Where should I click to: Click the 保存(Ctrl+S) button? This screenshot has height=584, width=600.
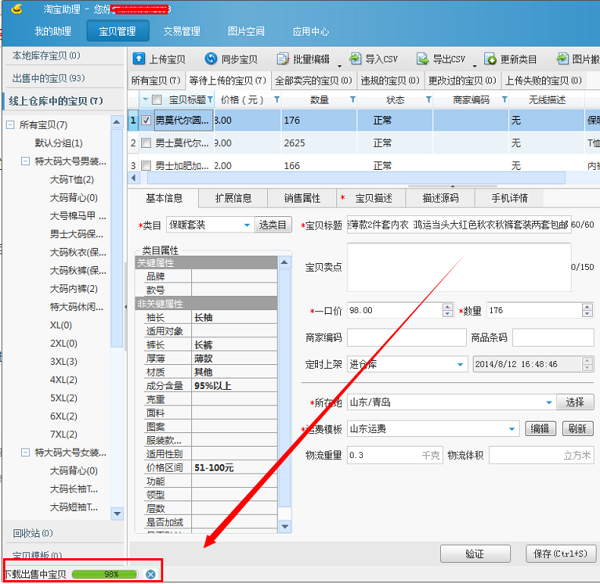(560, 553)
